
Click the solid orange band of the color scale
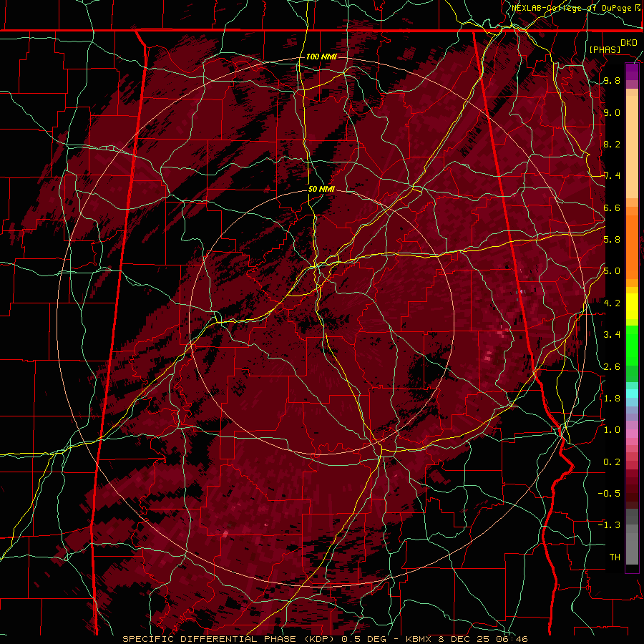632,248
